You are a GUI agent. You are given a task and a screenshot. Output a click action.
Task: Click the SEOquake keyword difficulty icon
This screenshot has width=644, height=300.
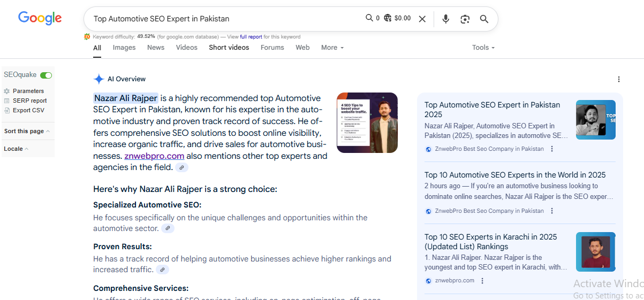(87, 36)
